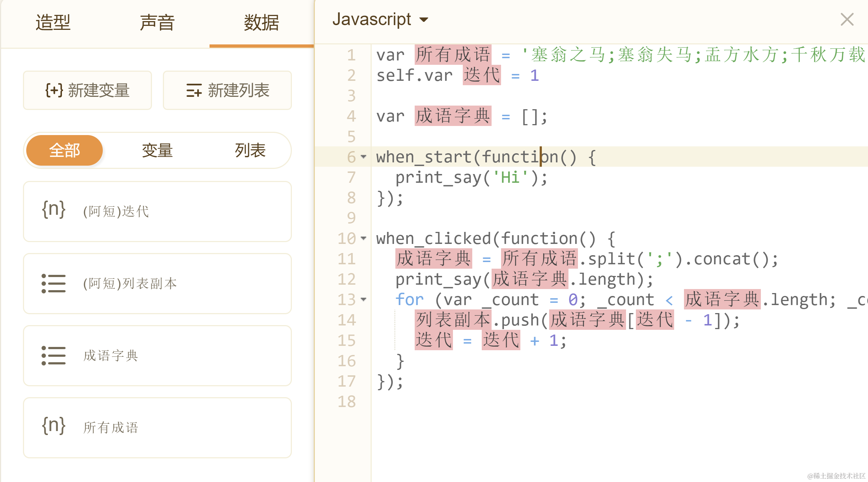Click the variable icon beside 所有成语

pos(54,427)
